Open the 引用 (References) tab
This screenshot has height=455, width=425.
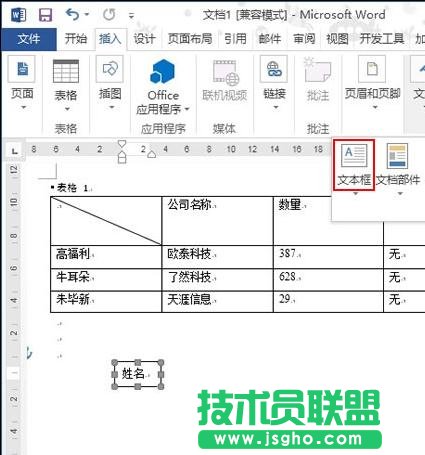tap(235, 39)
